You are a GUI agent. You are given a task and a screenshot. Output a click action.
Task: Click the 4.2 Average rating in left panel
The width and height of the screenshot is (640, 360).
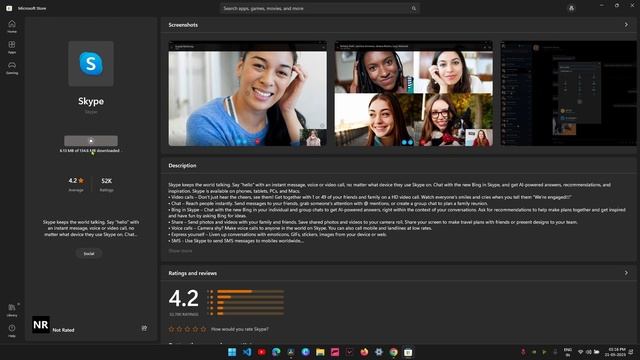[76, 184]
